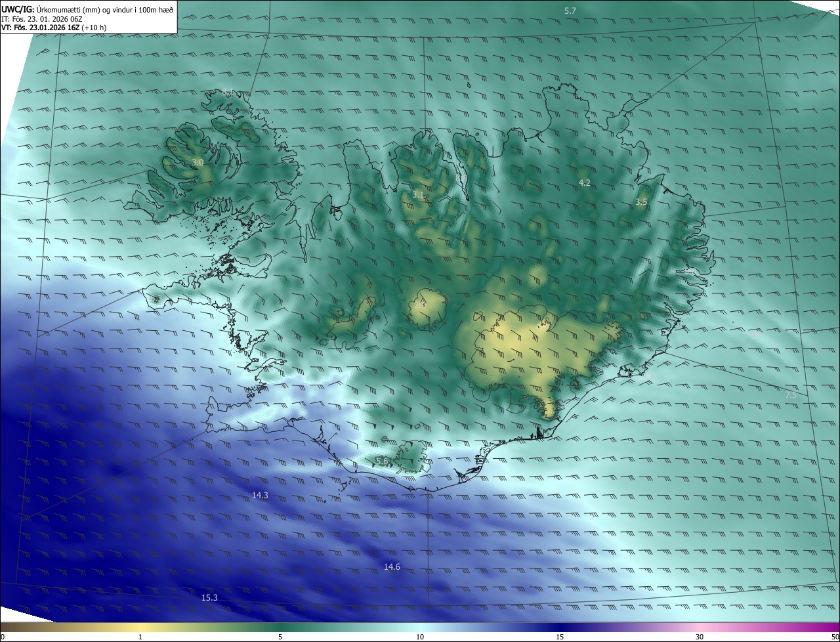Image resolution: width=840 pixels, height=642 pixels.
Task: Click the legend tick labeled 5
Action: (x=280, y=637)
